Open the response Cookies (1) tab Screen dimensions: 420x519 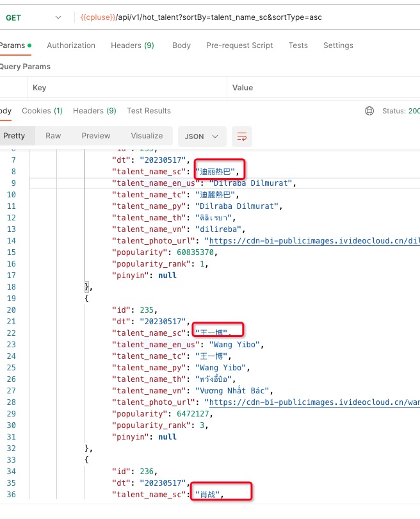[x=42, y=111]
